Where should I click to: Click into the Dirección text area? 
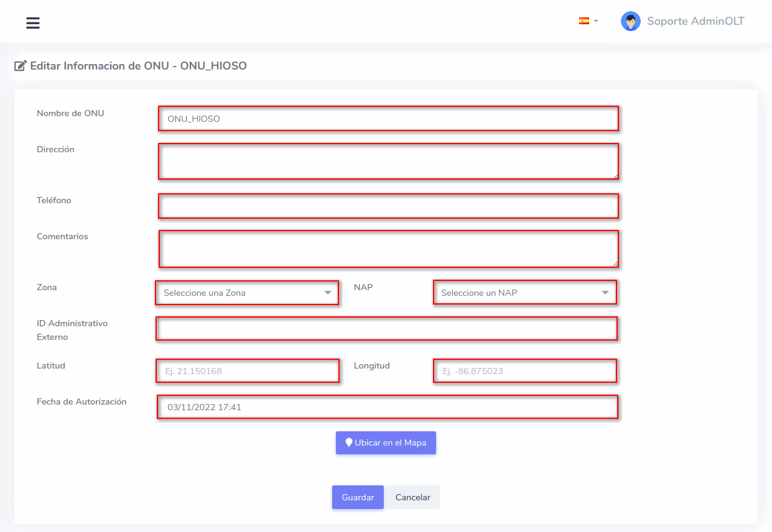pos(388,162)
